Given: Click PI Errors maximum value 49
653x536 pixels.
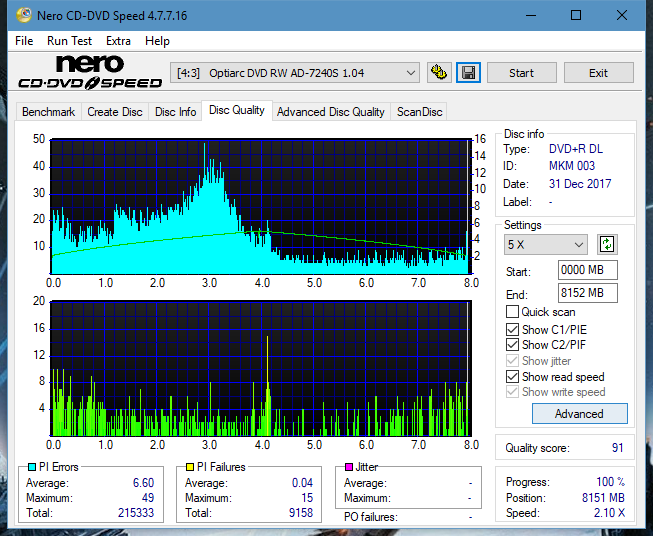Looking at the screenshot, I should point(148,498).
